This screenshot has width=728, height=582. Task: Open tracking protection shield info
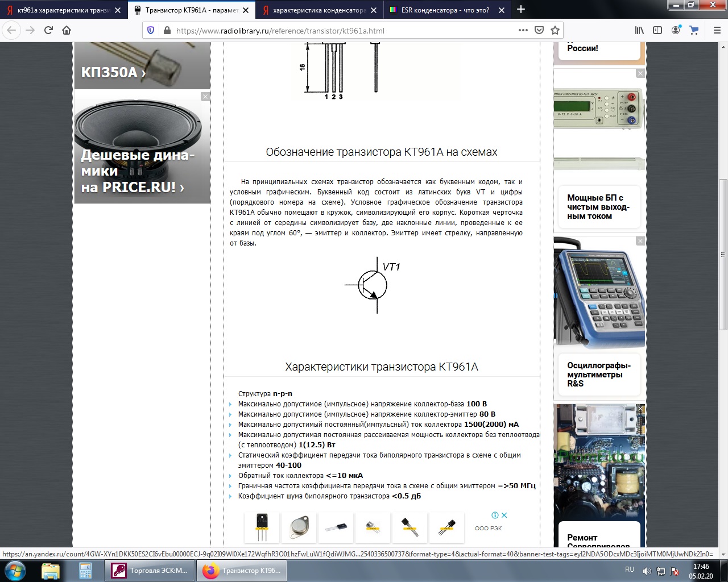pyautogui.click(x=151, y=31)
